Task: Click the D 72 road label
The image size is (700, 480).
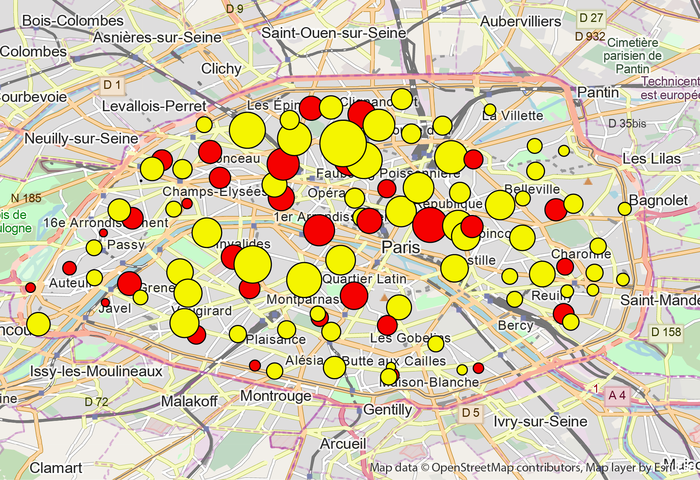Action: click(x=96, y=402)
